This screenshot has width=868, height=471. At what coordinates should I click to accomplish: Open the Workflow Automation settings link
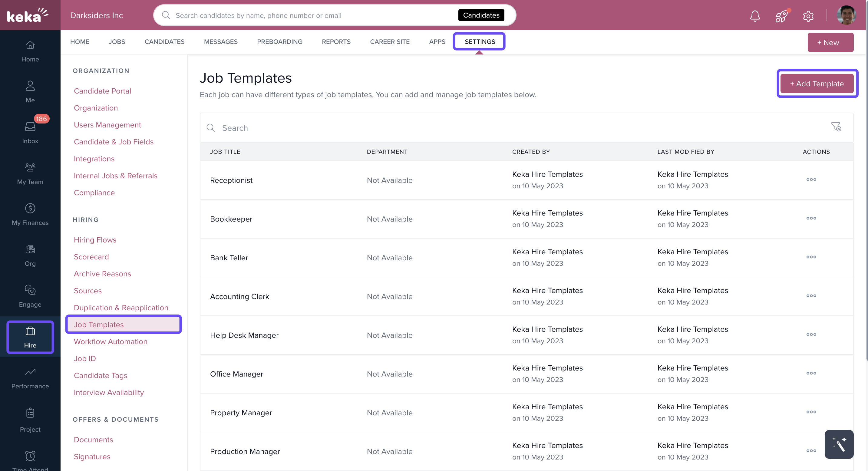pyautogui.click(x=111, y=341)
